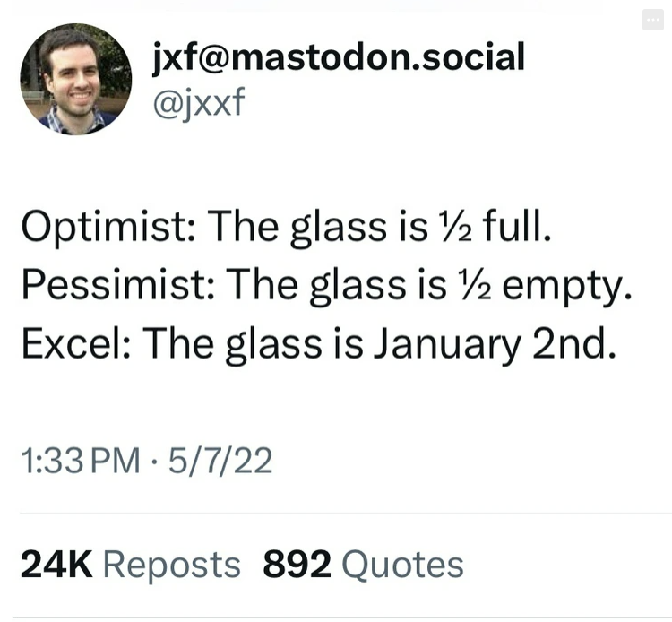
Task: View the 24K count number
Action: click(x=56, y=565)
